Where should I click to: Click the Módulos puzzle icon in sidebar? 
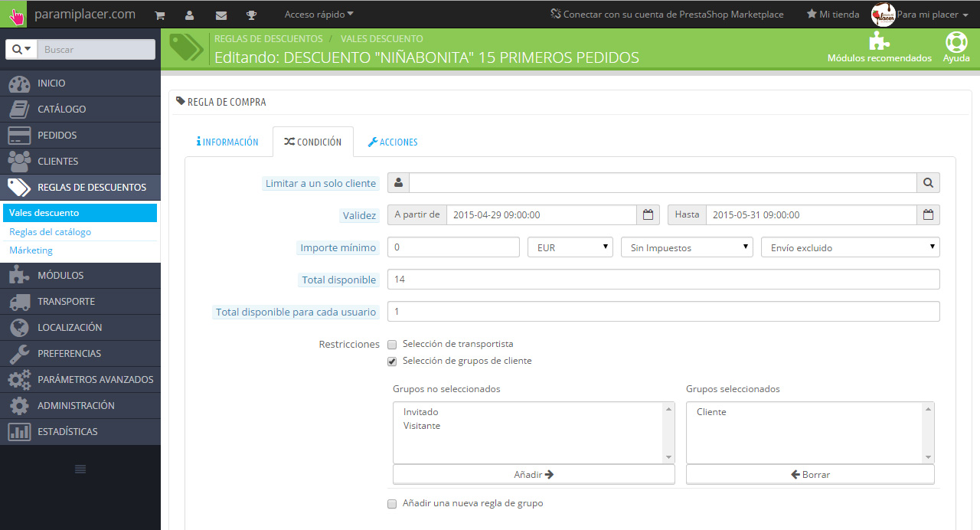coord(19,276)
